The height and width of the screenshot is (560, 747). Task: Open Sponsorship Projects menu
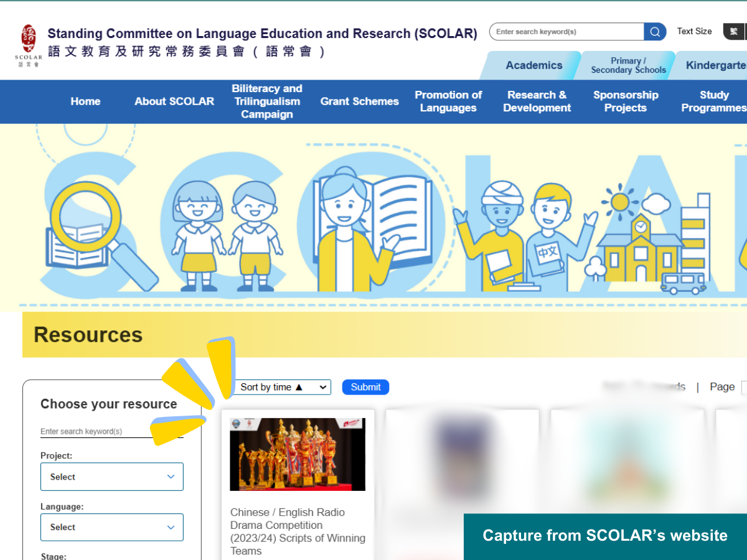626,101
